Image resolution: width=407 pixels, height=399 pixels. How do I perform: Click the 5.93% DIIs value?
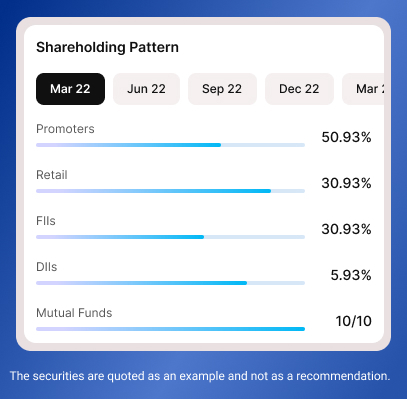coord(351,275)
